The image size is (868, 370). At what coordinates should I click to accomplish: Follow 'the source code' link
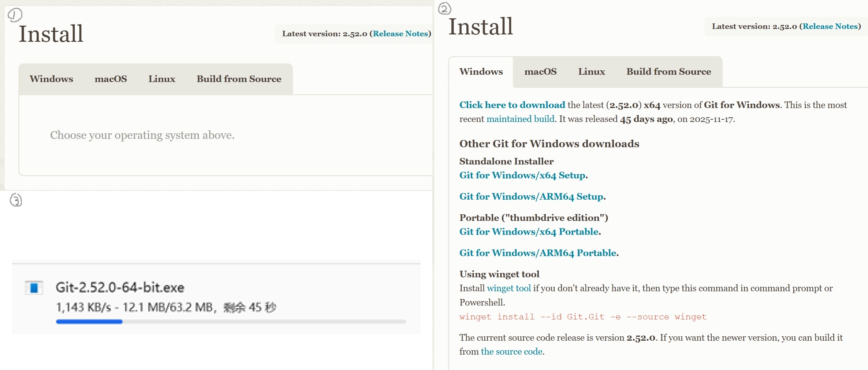511,352
